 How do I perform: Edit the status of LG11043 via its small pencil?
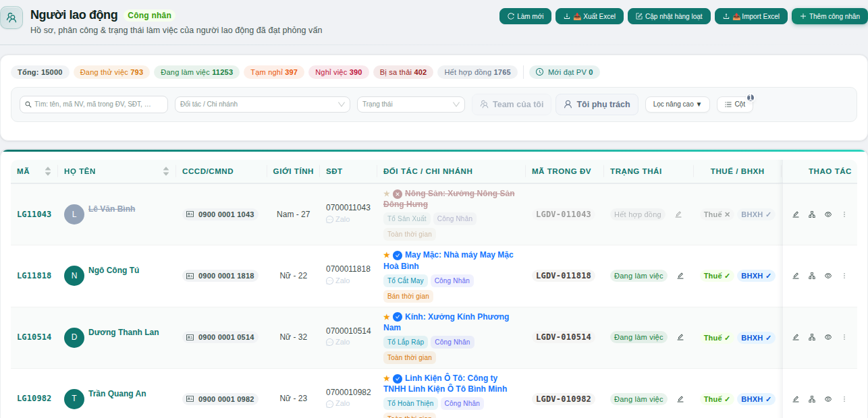(x=678, y=214)
